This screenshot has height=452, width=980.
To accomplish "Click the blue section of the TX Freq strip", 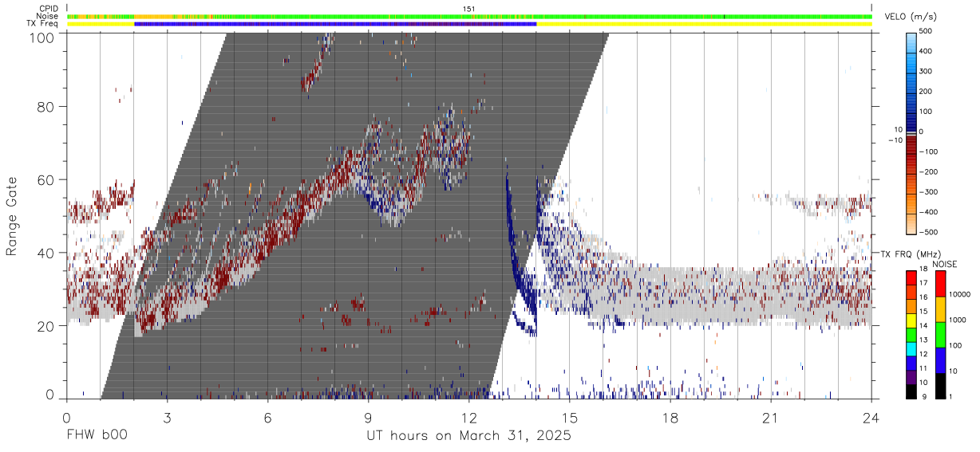I will pos(335,24).
